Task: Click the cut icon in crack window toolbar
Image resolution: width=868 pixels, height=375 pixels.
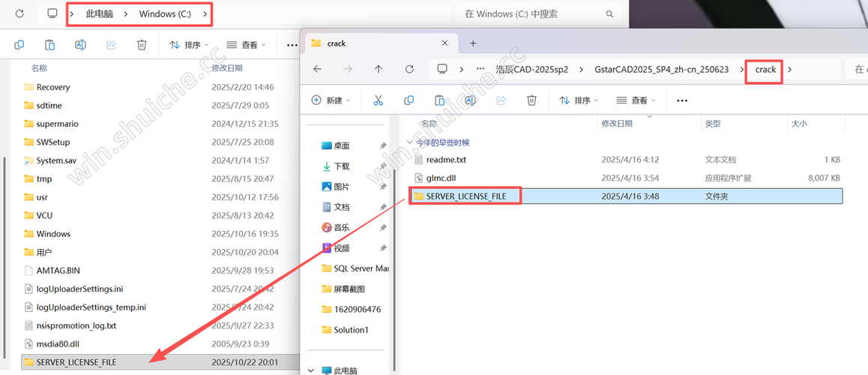Action: point(378,100)
